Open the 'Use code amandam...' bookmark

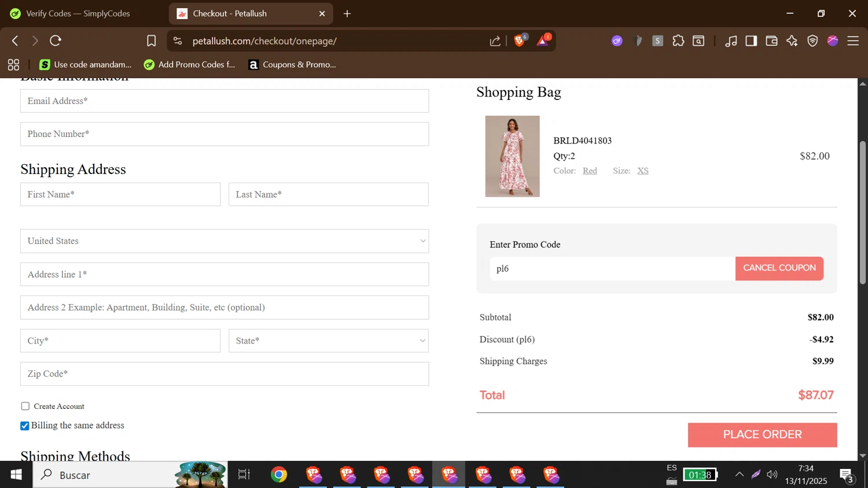86,65
